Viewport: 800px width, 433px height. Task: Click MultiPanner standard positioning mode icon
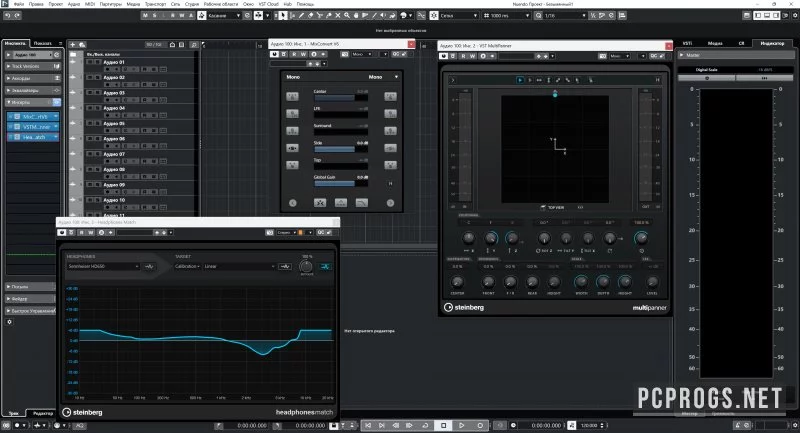520,80
